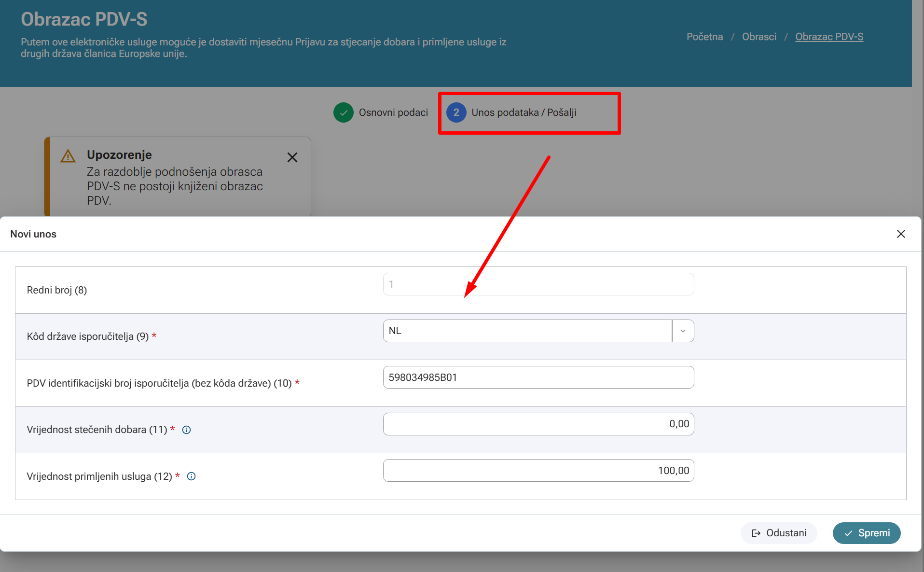Open the Početna breadcrumb link
924x572 pixels.
coord(704,37)
